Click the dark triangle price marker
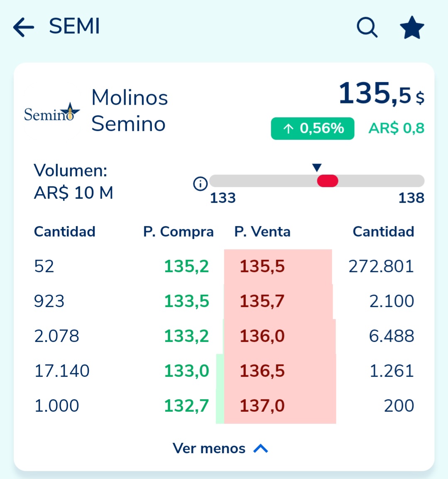Viewport: 448px width, 479px height. tap(317, 167)
